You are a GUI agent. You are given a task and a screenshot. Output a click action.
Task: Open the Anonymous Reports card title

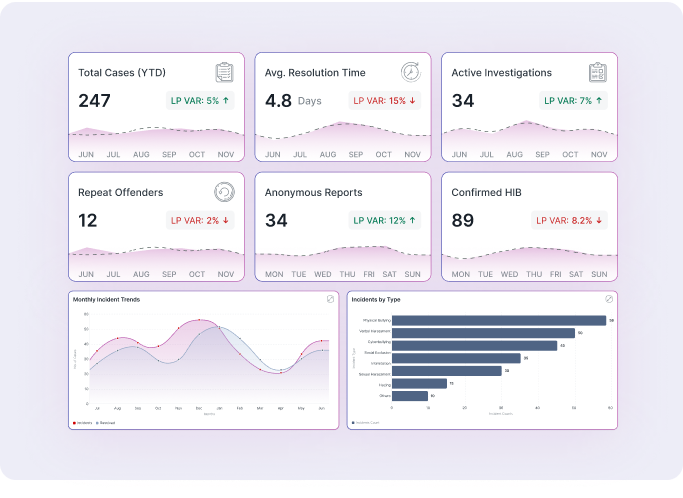pyautogui.click(x=314, y=192)
